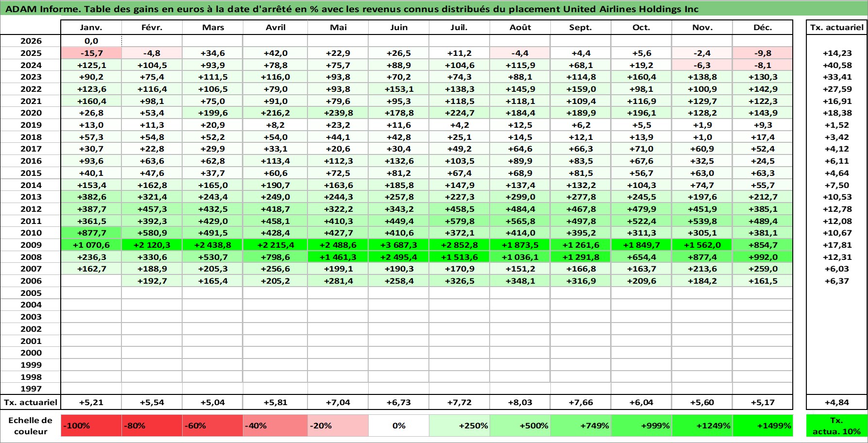Click the Echelle de couleur label
The width and height of the screenshot is (868, 443).
pos(31,426)
